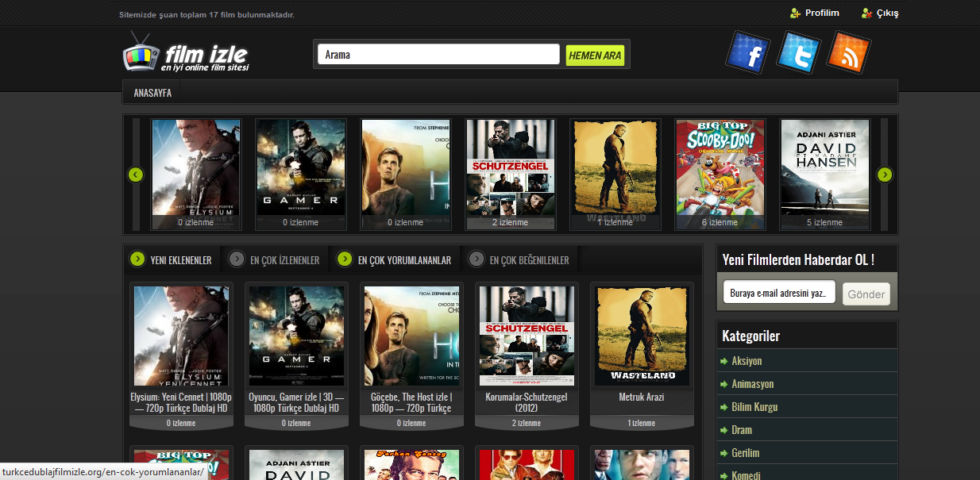This screenshot has width=980, height=480.
Task: Open the Gamer poster in the film grid
Action: 296,336
